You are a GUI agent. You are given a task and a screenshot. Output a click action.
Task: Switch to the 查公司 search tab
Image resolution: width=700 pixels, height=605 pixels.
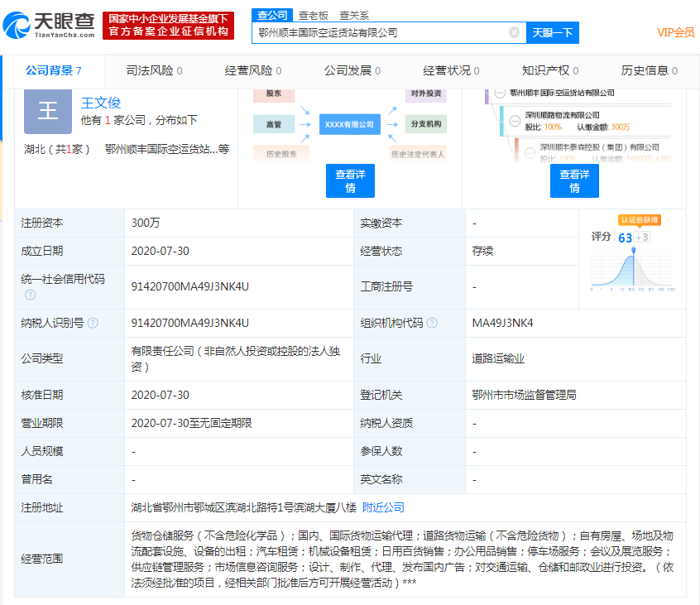click(x=272, y=15)
